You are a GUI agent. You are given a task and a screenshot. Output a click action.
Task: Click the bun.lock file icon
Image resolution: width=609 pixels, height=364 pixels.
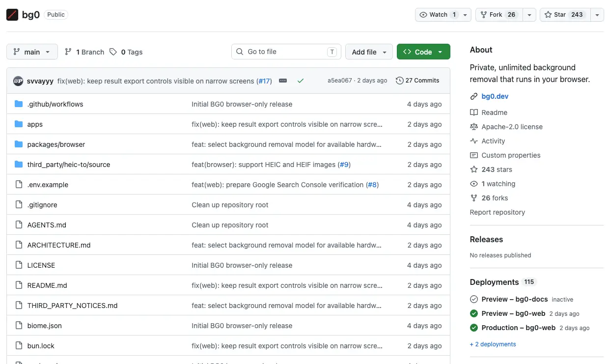tap(19, 346)
